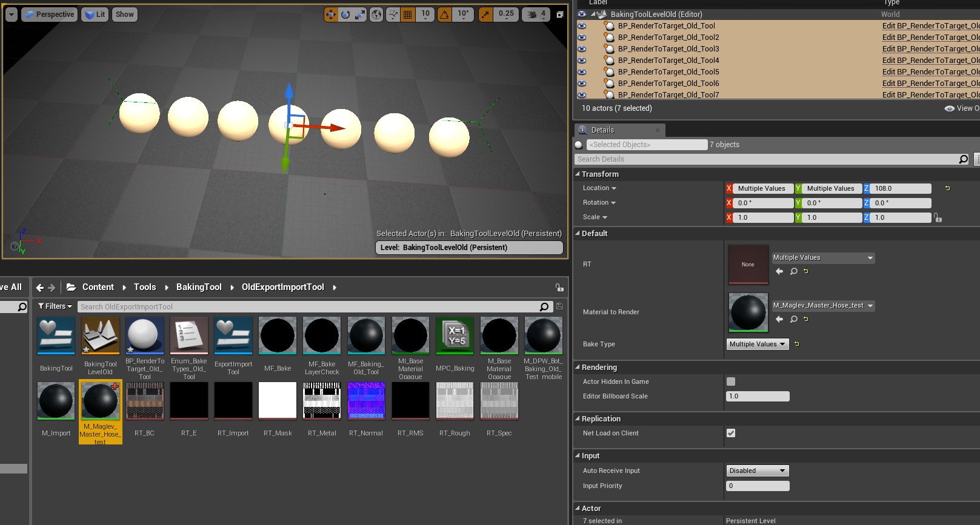This screenshot has width=980, height=525.
Task: Toggle grid snapping icon in viewport toolbar
Action: coord(408,15)
